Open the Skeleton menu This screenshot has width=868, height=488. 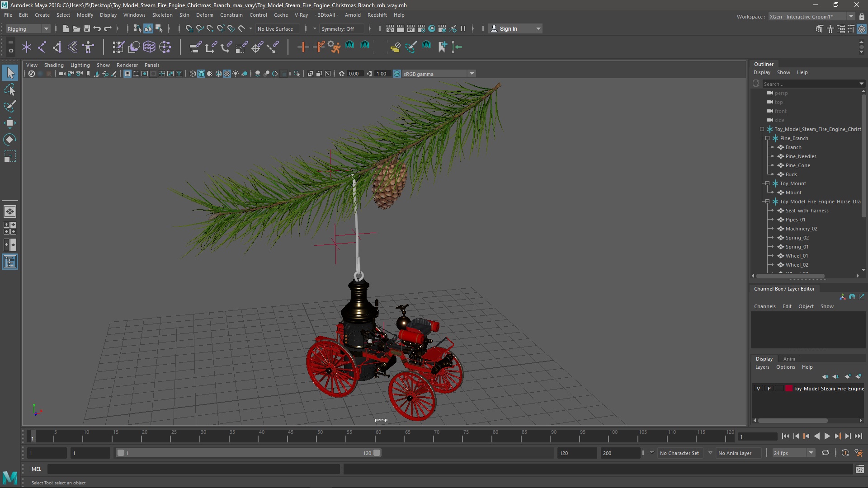click(162, 15)
